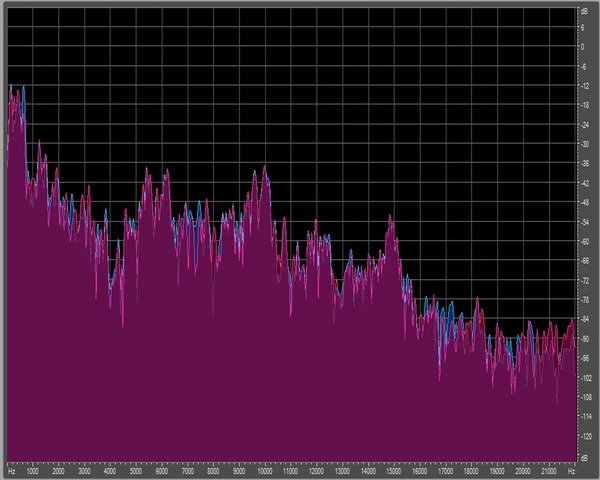Screen dimensions: 600x480
Task: Click the -18 dB scale label
Action: pyautogui.click(x=584, y=106)
